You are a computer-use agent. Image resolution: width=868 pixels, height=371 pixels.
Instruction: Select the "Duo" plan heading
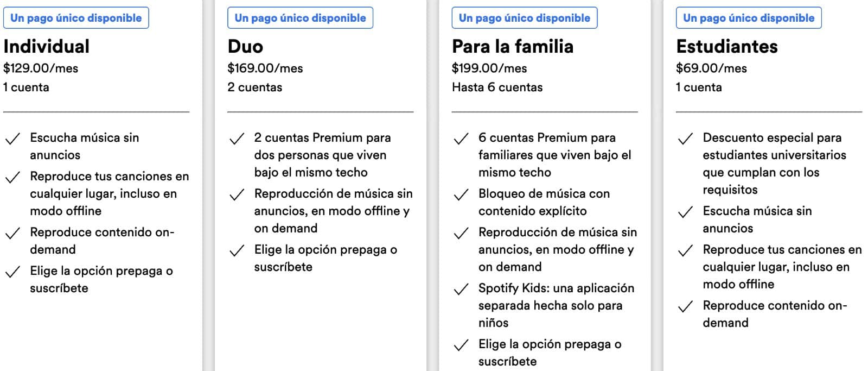click(x=245, y=47)
